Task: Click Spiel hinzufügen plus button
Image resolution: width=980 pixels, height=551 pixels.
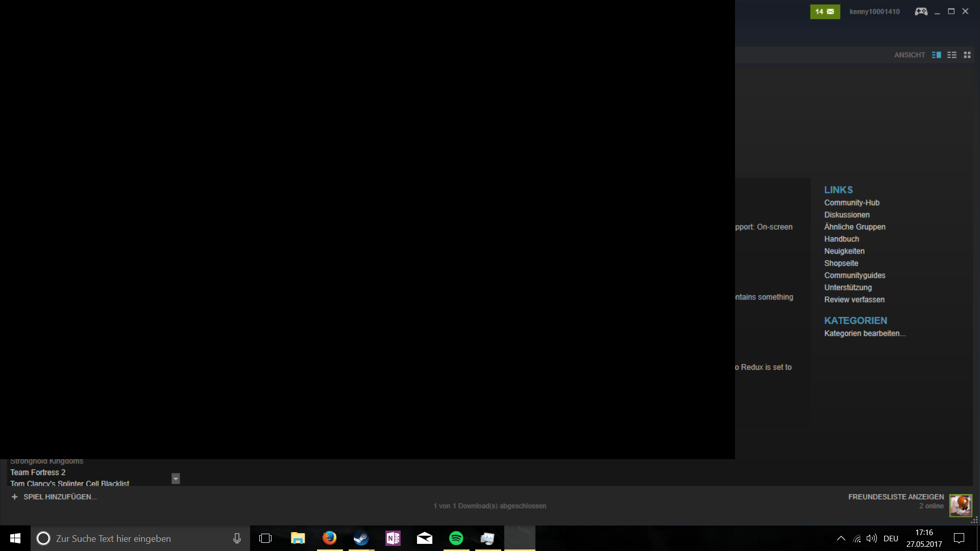Action: pos(15,496)
